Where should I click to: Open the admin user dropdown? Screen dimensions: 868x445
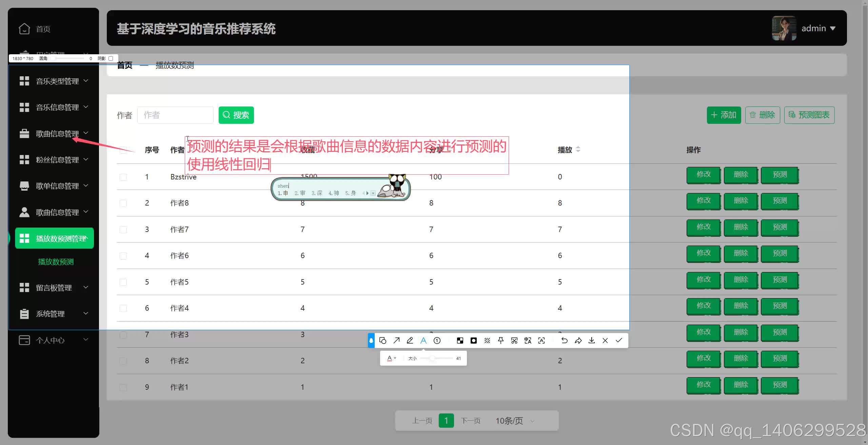coord(818,28)
